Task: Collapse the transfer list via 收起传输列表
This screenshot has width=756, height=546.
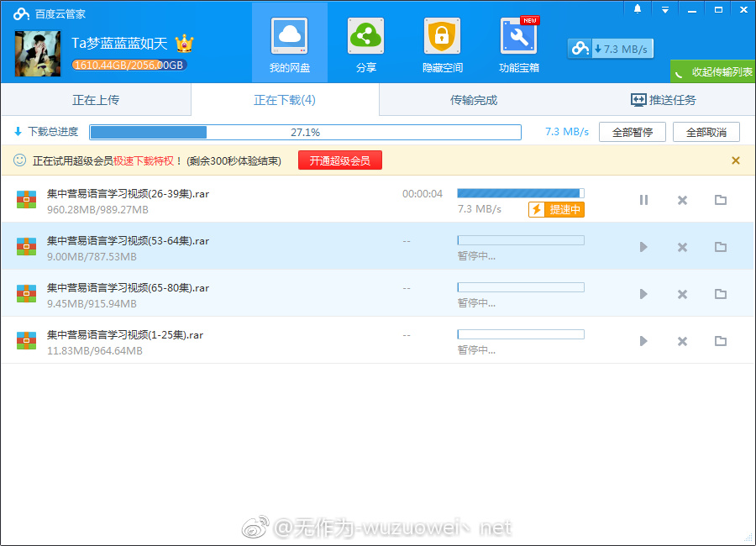Action: point(711,71)
